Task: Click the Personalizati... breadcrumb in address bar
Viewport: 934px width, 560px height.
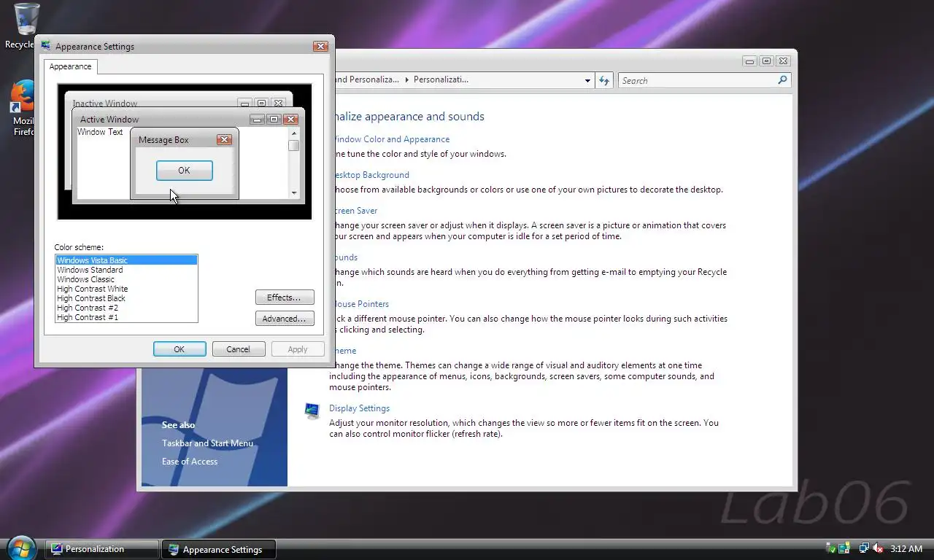Action: coord(441,80)
